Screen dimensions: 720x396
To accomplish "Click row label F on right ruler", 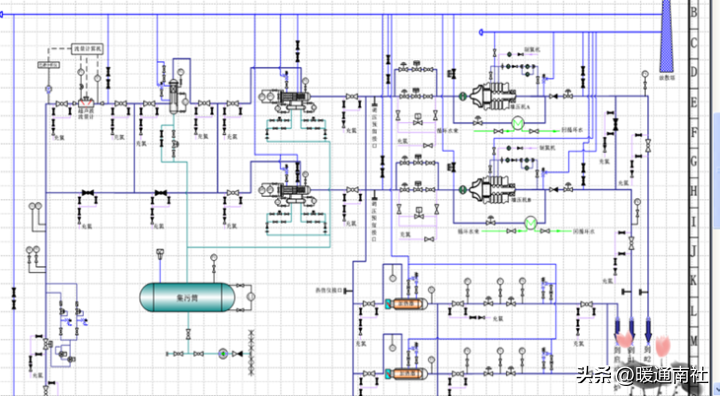I will click(694, 132).
